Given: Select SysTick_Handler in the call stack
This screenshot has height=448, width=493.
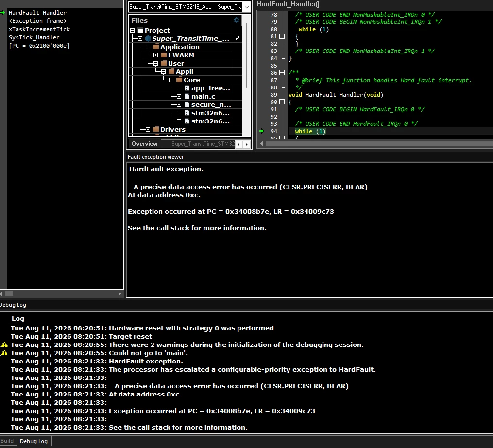Looking at the screenshot, I should click(34, 37).
